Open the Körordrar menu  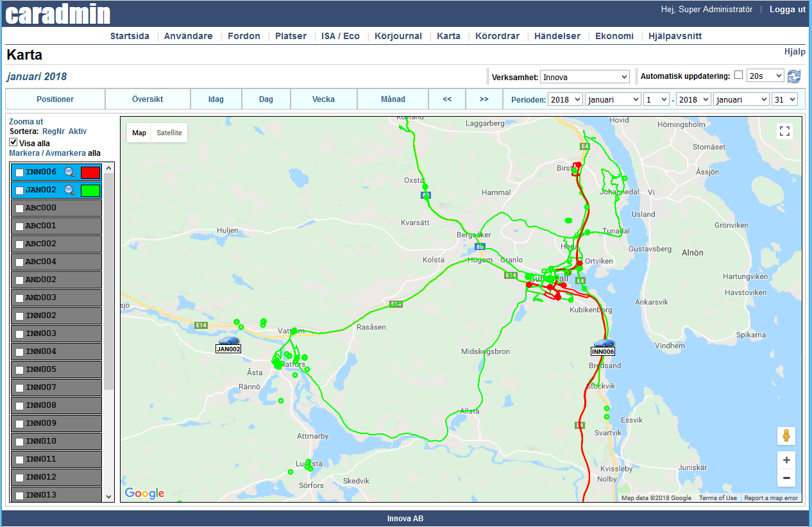pyautogui.click(x=498, y=36)
